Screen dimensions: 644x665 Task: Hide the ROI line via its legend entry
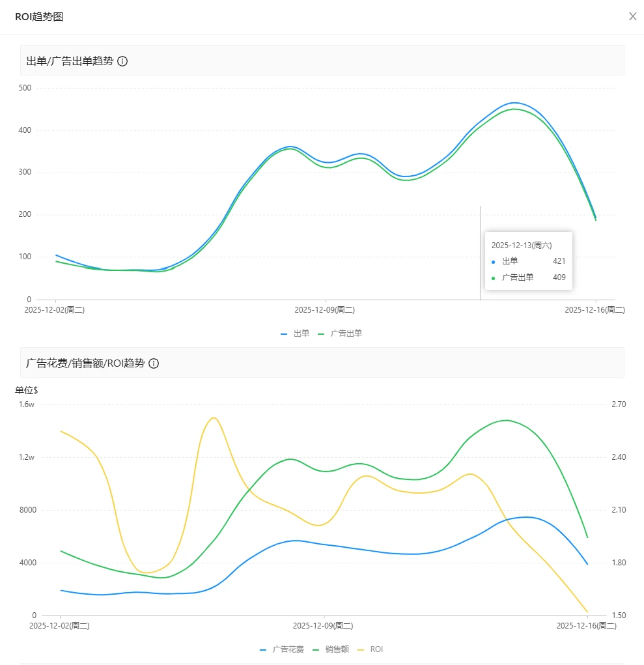[376, 649]
